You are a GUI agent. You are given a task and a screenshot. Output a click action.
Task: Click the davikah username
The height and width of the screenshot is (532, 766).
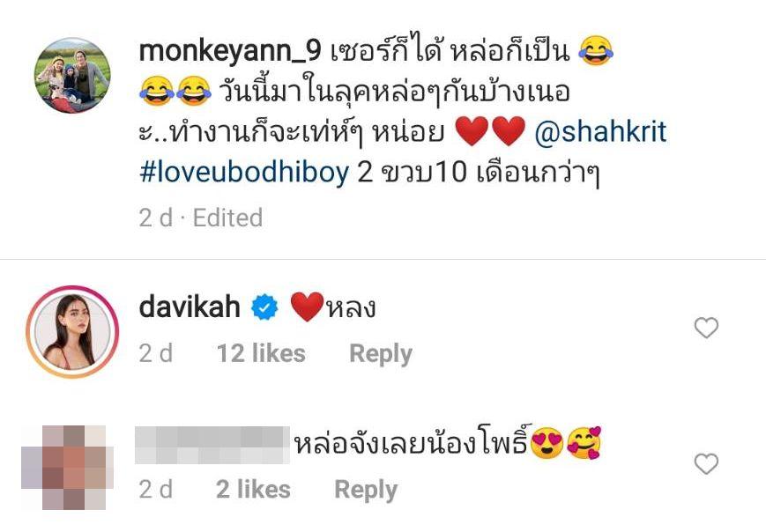coord(190,308)
